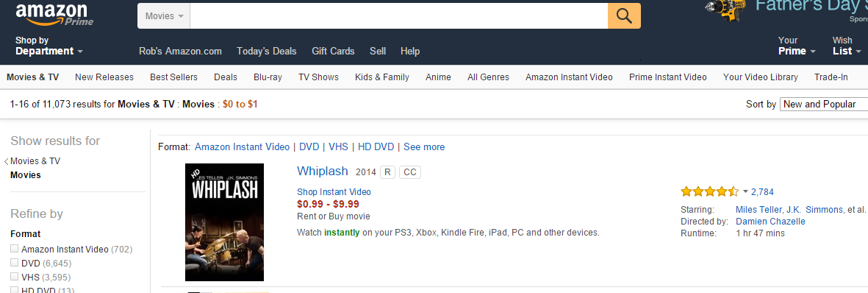Click the R rating badge
The image size is (868, 293).
click(x=387, y=172)
